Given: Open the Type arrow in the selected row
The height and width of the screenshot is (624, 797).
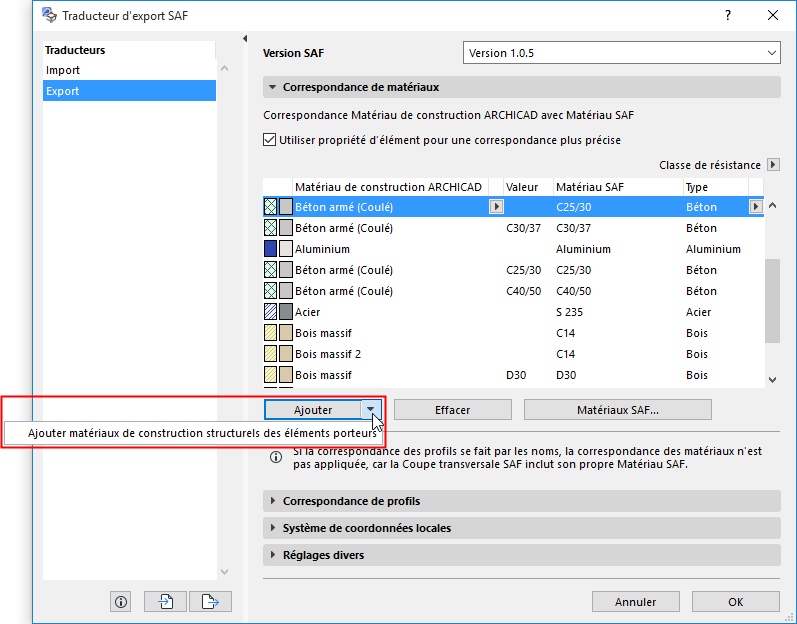Looking at the screenshot, I should click(x=756, y=207).
